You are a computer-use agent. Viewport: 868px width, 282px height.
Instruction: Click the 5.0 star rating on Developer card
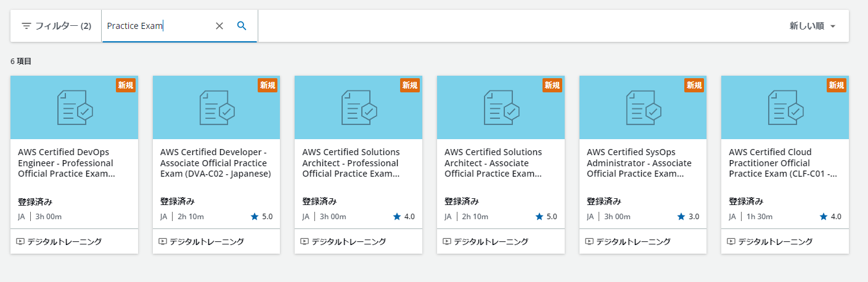pyautogui.click(x=261, y=216)
